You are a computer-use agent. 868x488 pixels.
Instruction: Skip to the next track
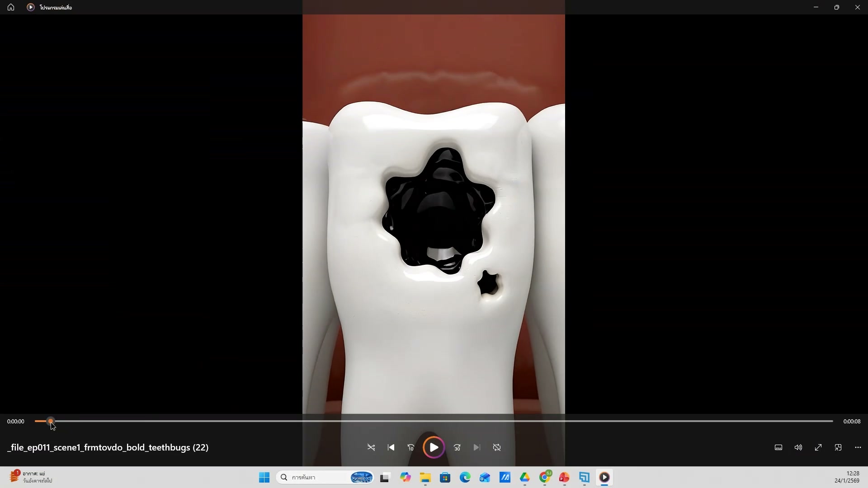476,447
